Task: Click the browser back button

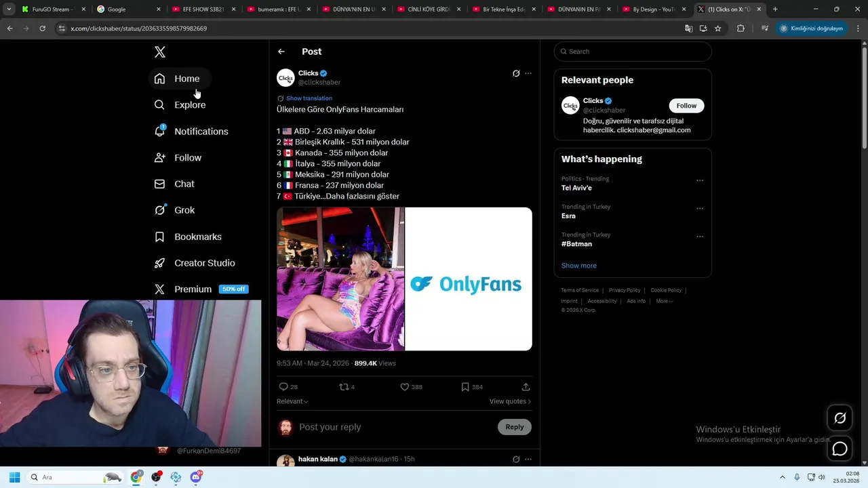Action: point(9,28)
